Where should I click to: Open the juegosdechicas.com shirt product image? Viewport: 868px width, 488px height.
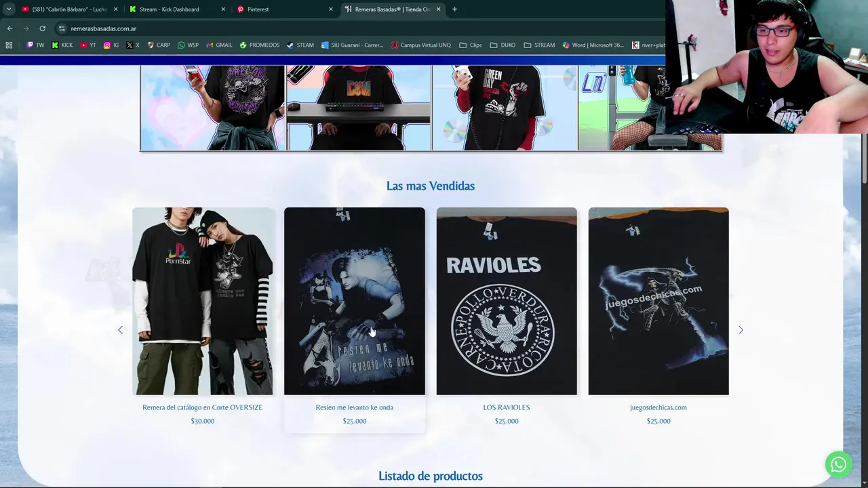(658, 301)
